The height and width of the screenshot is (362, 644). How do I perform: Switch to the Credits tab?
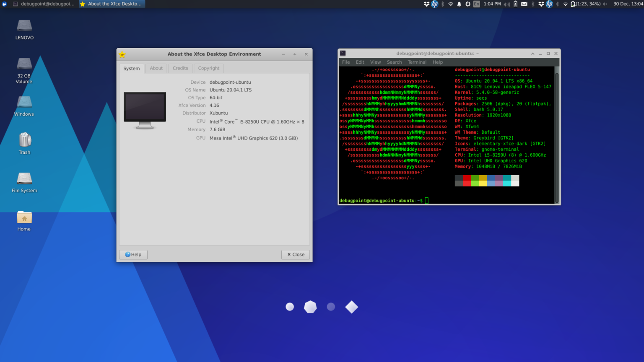coord(180,68)
